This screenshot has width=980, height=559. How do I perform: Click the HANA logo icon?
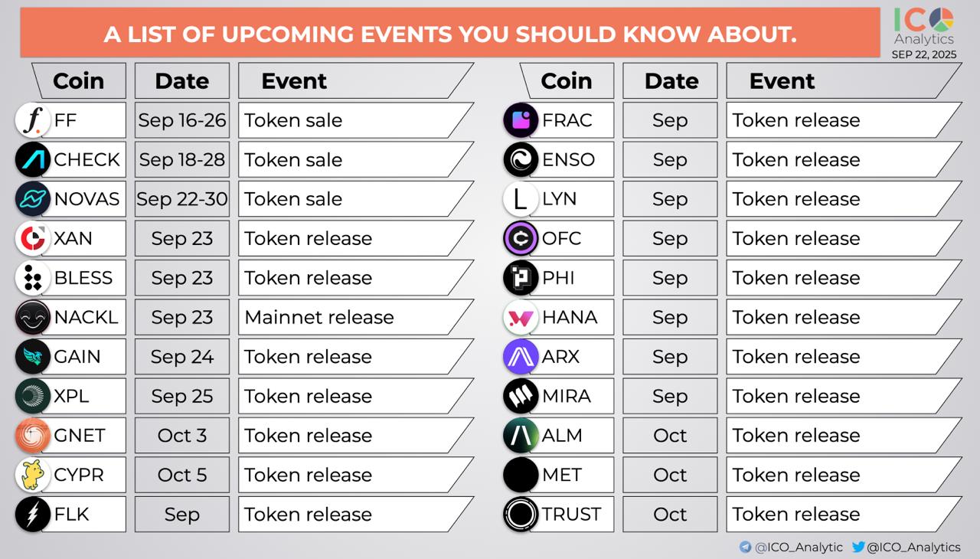[521, 317]
